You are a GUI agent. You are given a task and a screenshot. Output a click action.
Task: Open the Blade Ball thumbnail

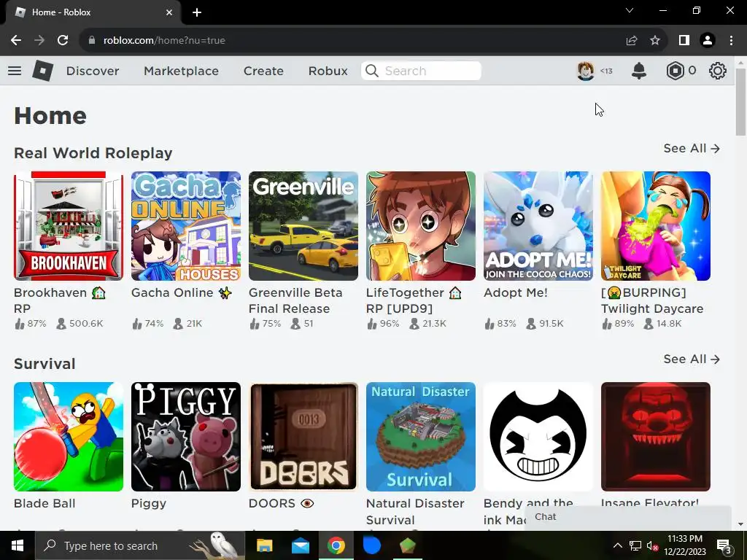(x=69, y=437)
